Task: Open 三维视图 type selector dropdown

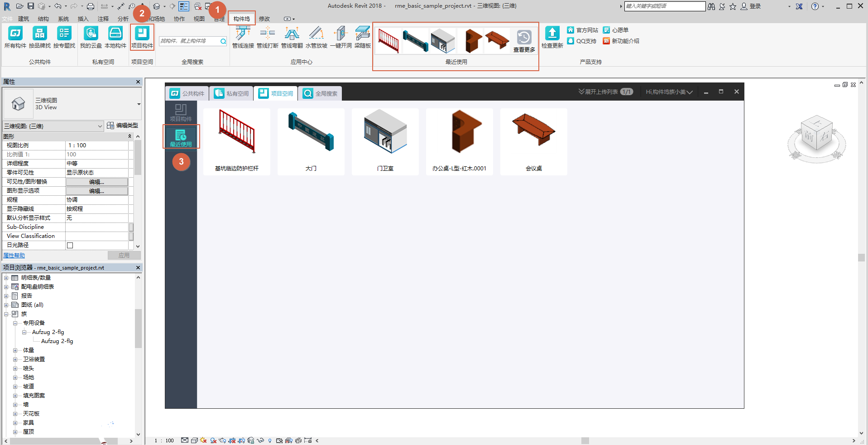Action: point(139,104)
